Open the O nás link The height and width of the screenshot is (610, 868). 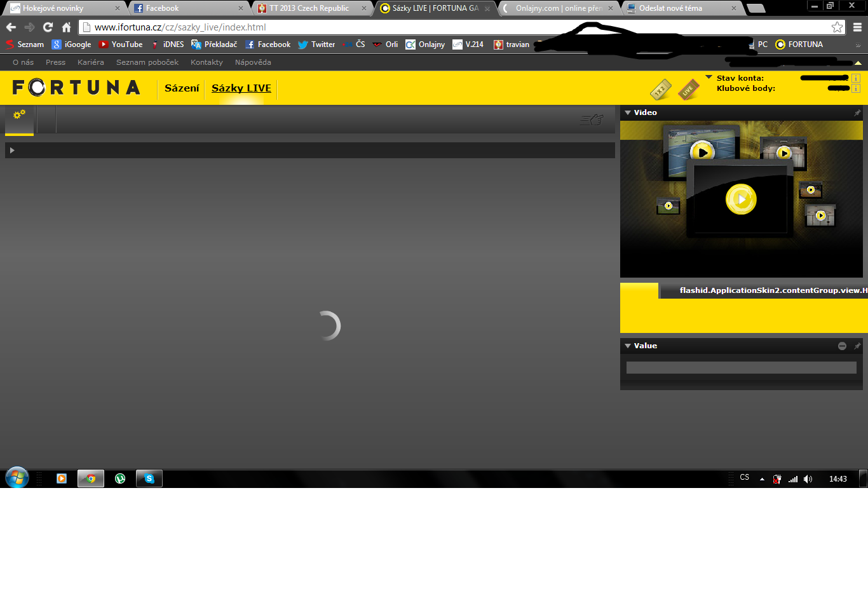(24, 62)
